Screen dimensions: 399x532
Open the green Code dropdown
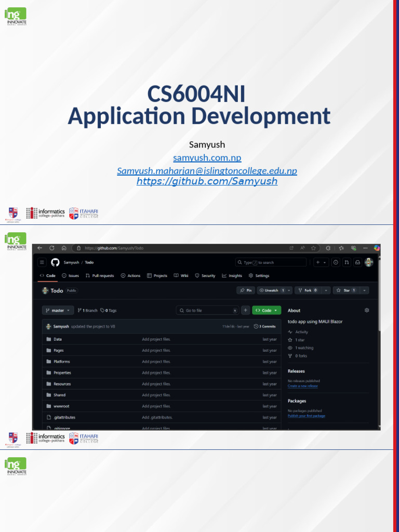pos(267,310)
